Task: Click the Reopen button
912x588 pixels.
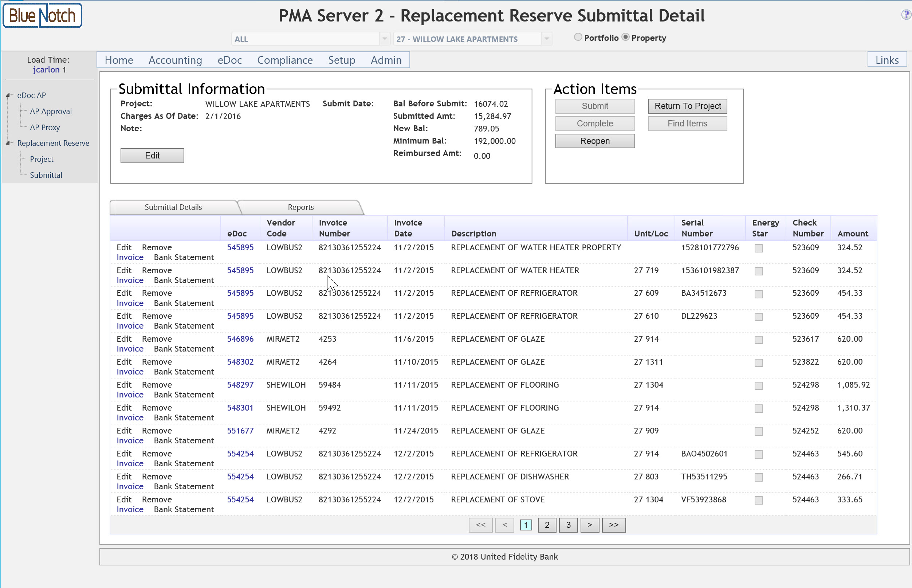Action: 594,141
